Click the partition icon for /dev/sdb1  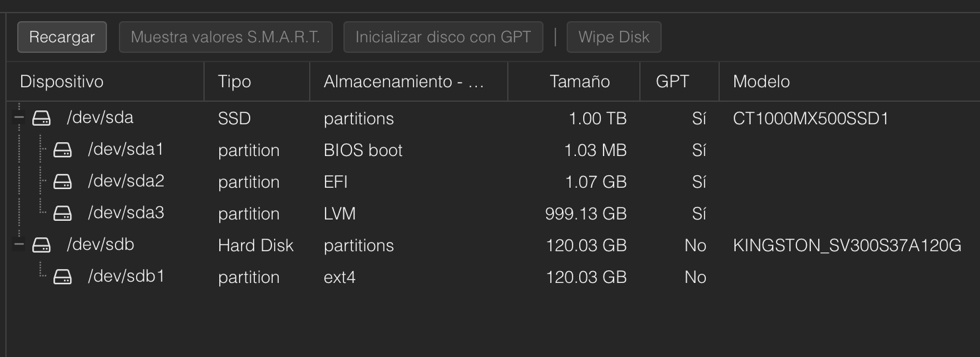pyautogui.click(x=63, y=277)
